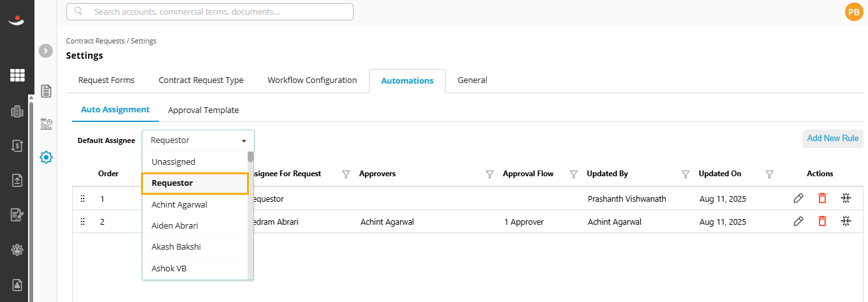Open filter for Approvers column
The height and width of the screenshot is (302, 868).
click(x=490, y=174)
